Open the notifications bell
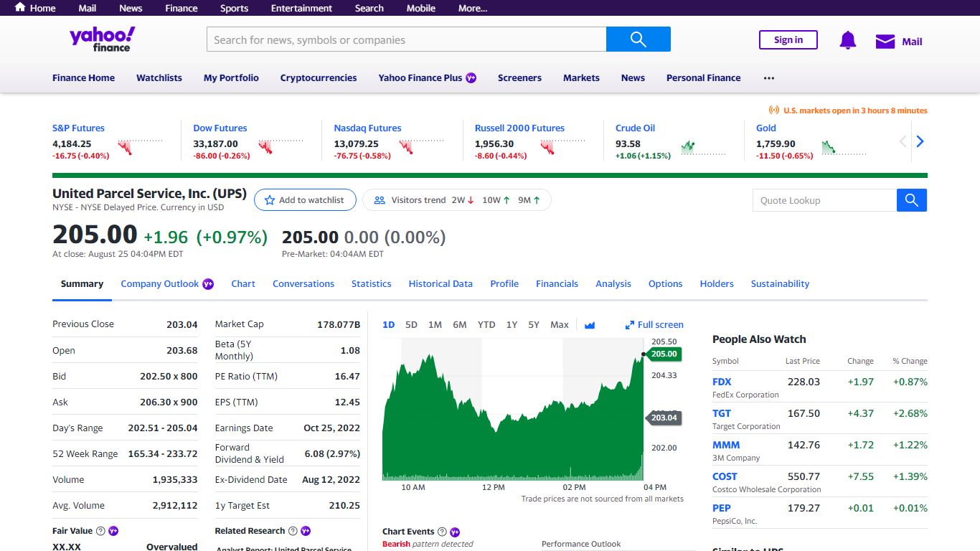This screenshot has height=551, width=980. 847,41
